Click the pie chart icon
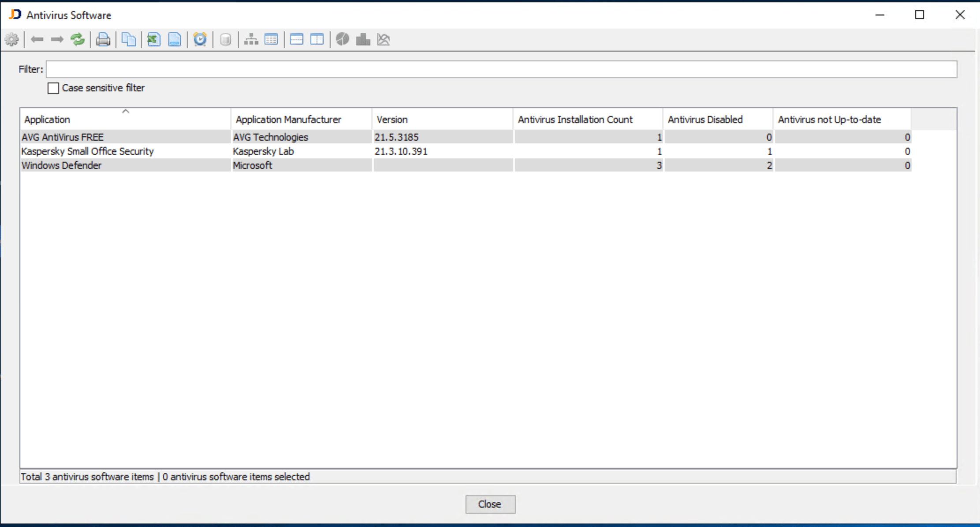 343,40
